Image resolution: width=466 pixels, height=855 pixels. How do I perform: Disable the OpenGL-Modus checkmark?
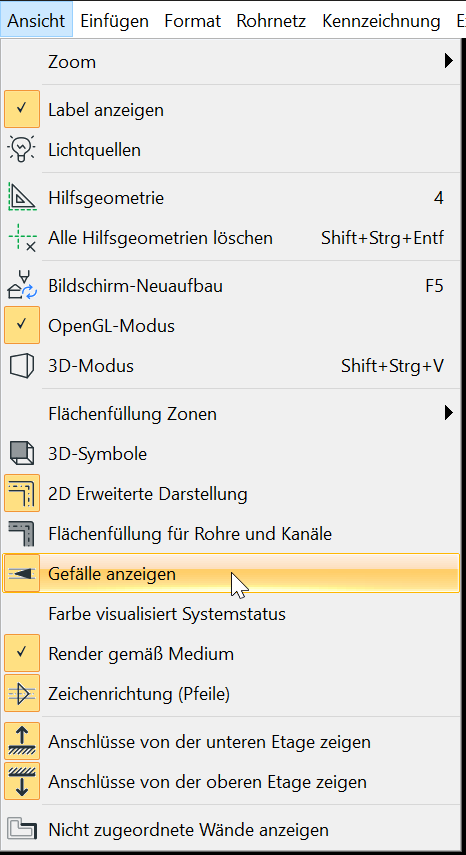(x=22, y=326)
